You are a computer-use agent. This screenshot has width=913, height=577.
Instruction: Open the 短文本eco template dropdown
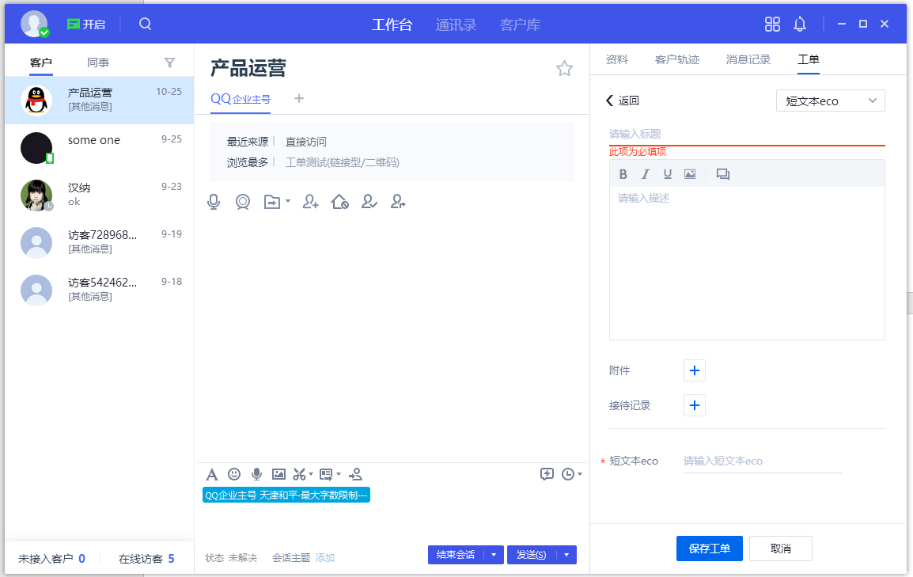click(830, 101)
